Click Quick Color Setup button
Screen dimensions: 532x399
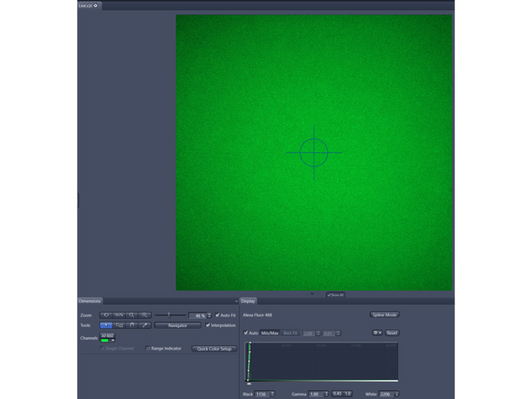coord(214,349)
